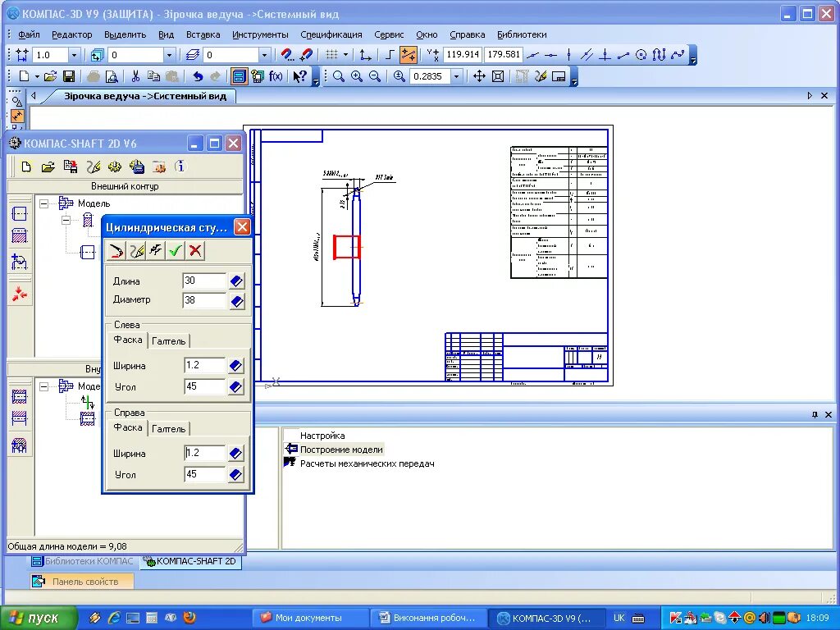Image resolution: width=840 pixels, height=630 pixels.
Task: Pick the Диаметр value from drawing button
Action: [x=237, y=301]
